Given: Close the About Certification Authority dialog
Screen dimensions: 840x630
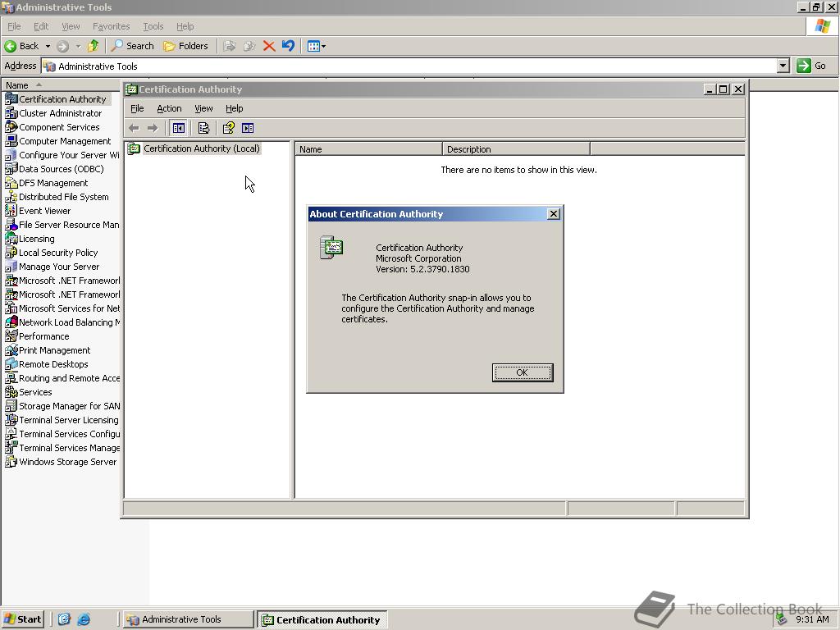Looking at the screenshot, I should (x=554, y=214).
